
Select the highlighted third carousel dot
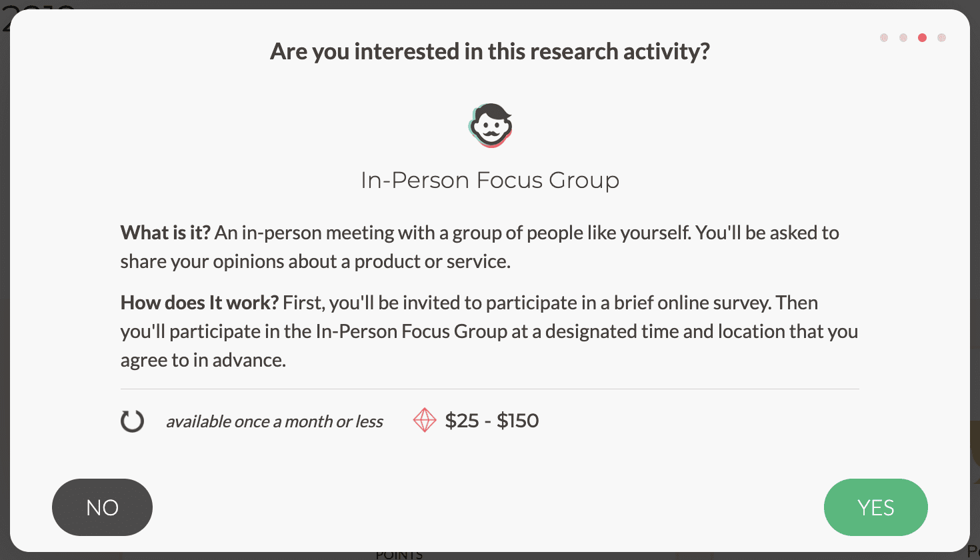tap(922, 38)
